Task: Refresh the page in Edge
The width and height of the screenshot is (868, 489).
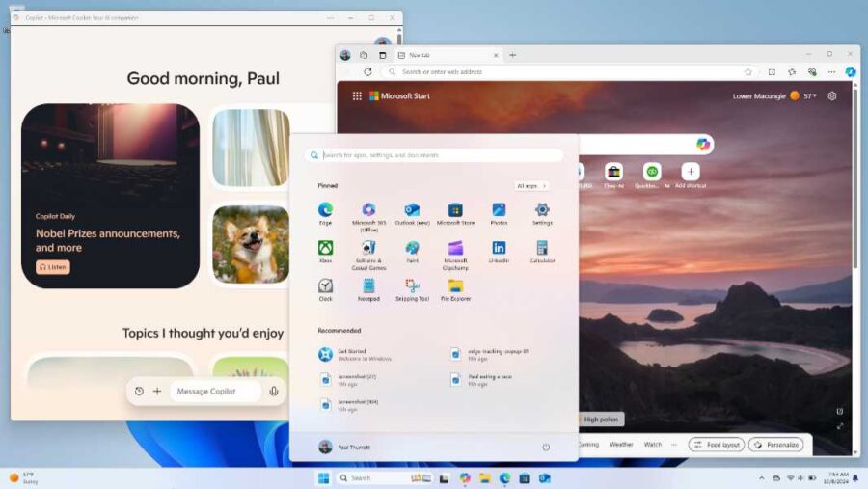Action: pos(367,72)
